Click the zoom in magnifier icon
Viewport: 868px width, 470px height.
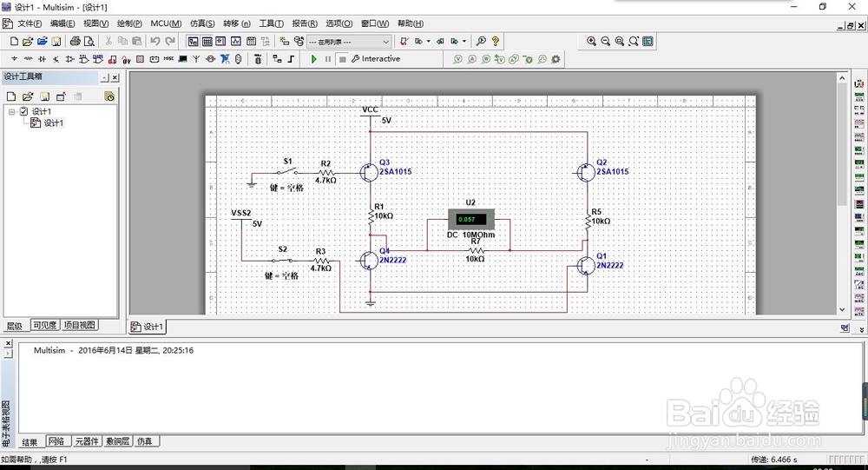pyautogui.click(x=592, y=41)
